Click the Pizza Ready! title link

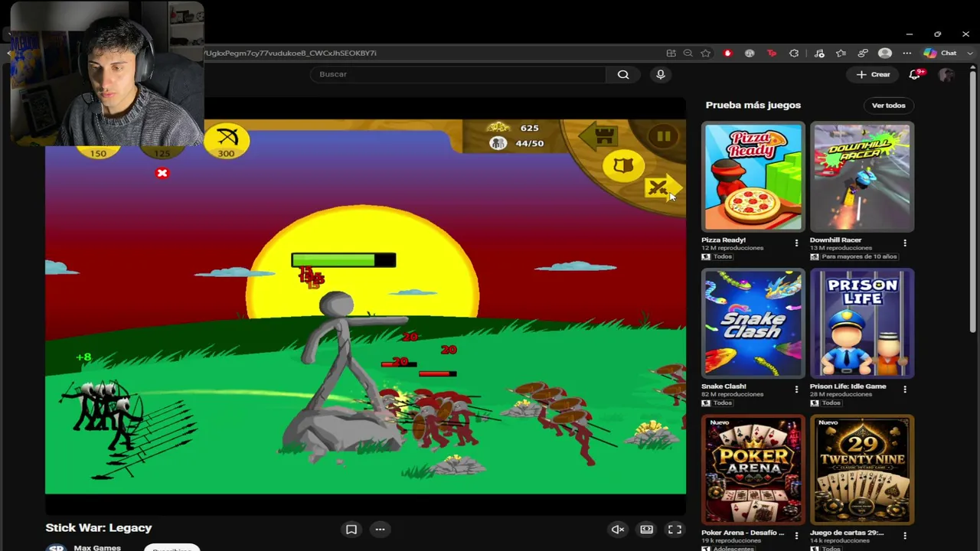click(x=724, y=240)
